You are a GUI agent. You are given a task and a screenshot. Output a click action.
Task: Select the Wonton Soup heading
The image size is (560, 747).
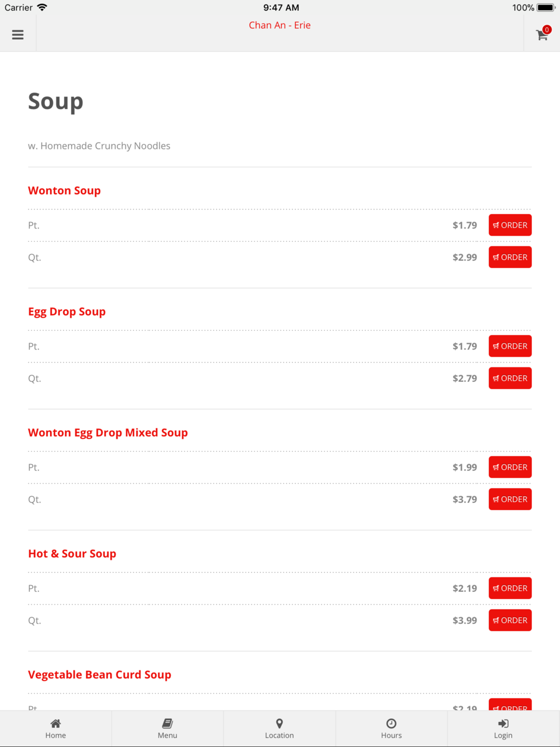point(64,190)
